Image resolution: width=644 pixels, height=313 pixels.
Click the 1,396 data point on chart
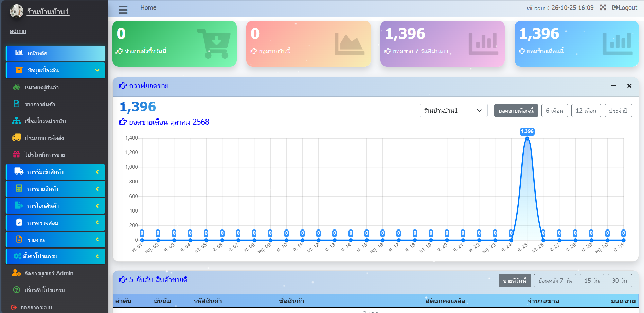click(x=527, y=139)
